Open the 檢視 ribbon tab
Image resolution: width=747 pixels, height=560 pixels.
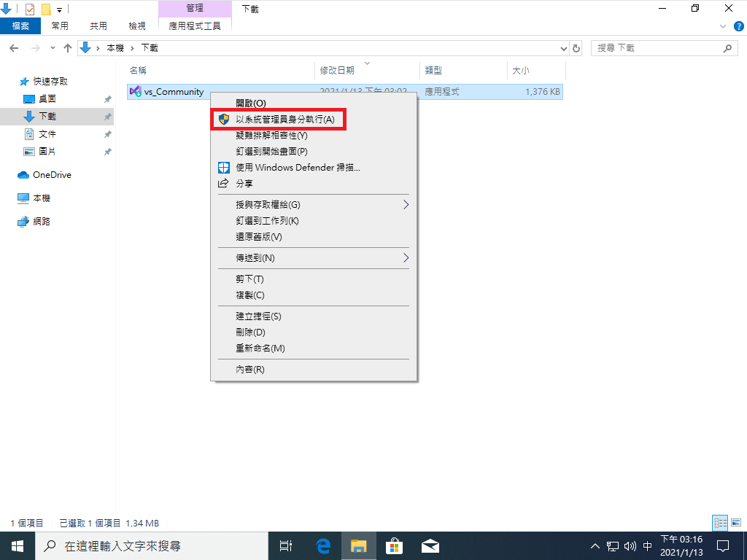(137, 26)
